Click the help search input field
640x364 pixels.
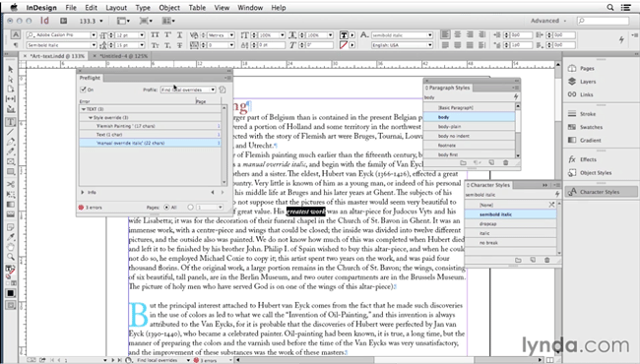pyautogui.click(x=603, y=21)
